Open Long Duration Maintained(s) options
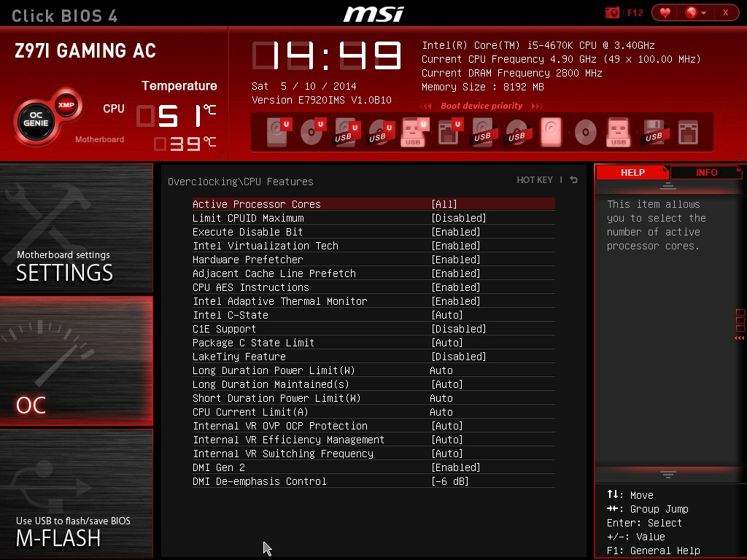 pyautogui.click(x=373, y=384)
